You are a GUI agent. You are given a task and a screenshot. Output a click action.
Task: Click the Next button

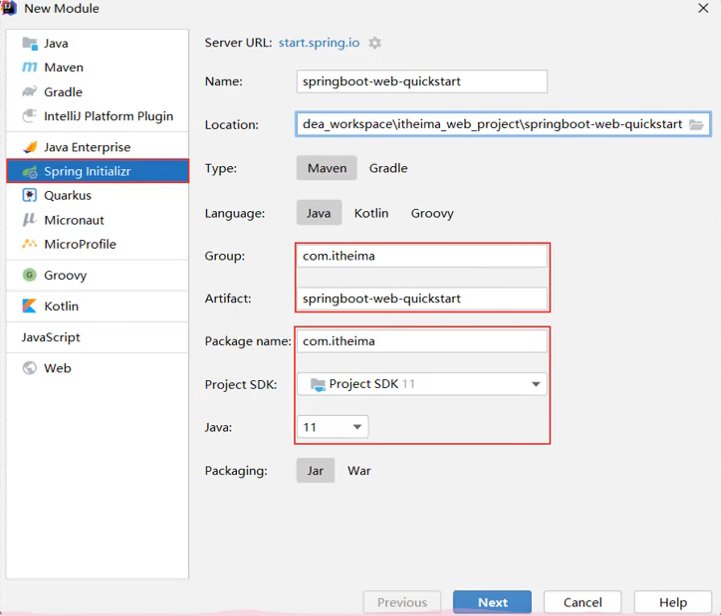click(x=492, y=602)
